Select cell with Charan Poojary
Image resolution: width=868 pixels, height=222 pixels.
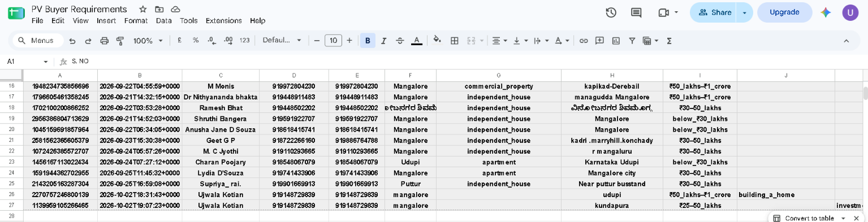[x=221, y=162]
